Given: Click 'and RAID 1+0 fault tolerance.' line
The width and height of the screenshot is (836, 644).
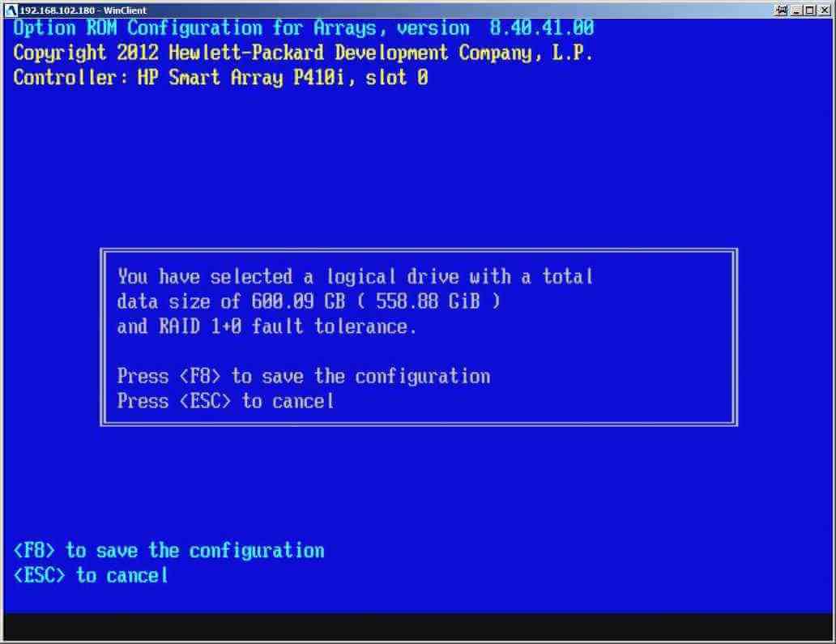Looking at the screenshot, I should point(267,326).
